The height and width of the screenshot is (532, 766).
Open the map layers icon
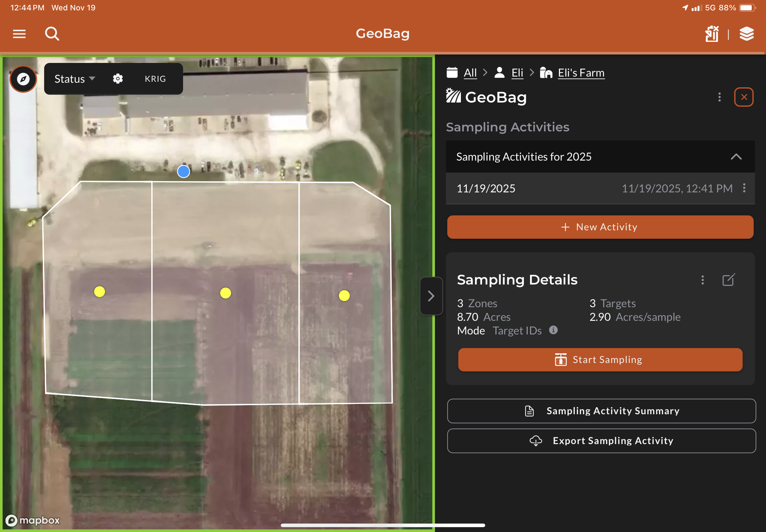747,34
